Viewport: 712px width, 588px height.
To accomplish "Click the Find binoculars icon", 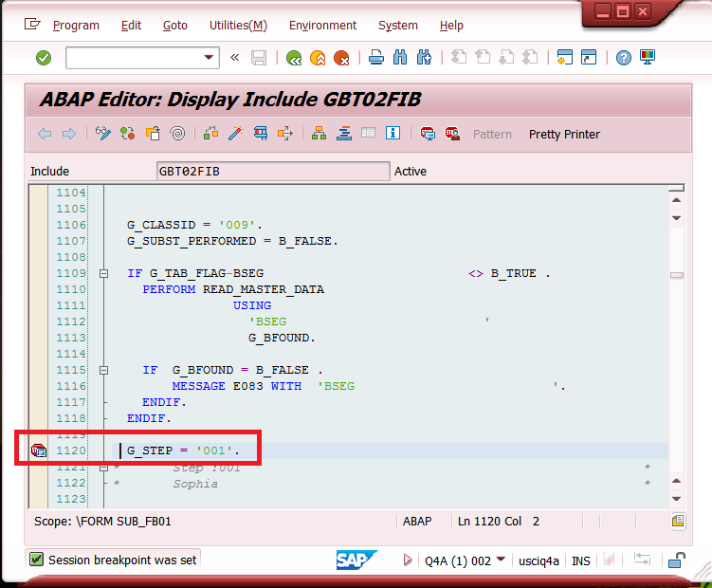I will point(400,58).
